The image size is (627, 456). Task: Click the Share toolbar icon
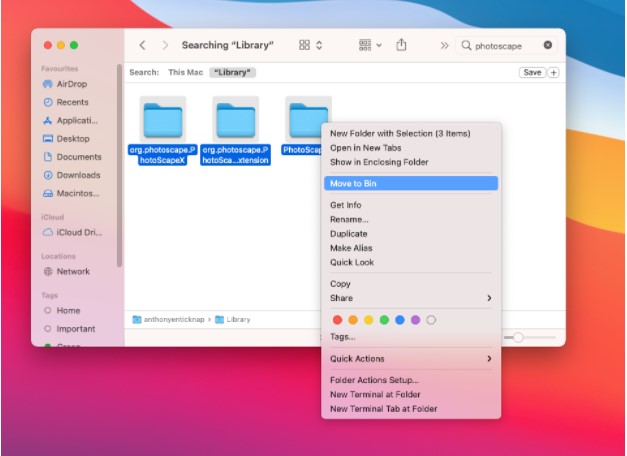click(x=401, y=45)
